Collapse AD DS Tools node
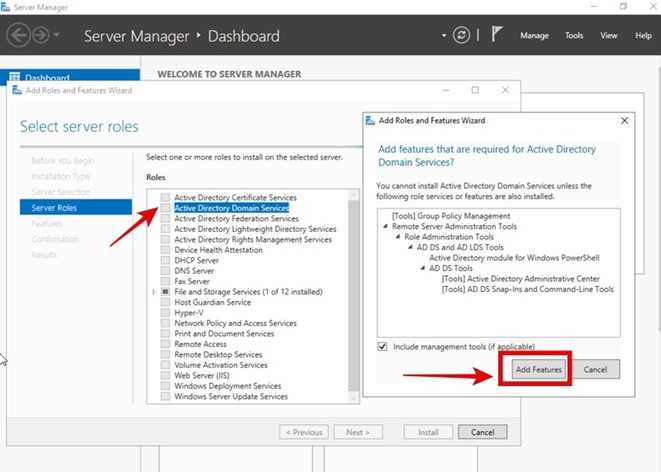The image size is (661, 472). 423,268
